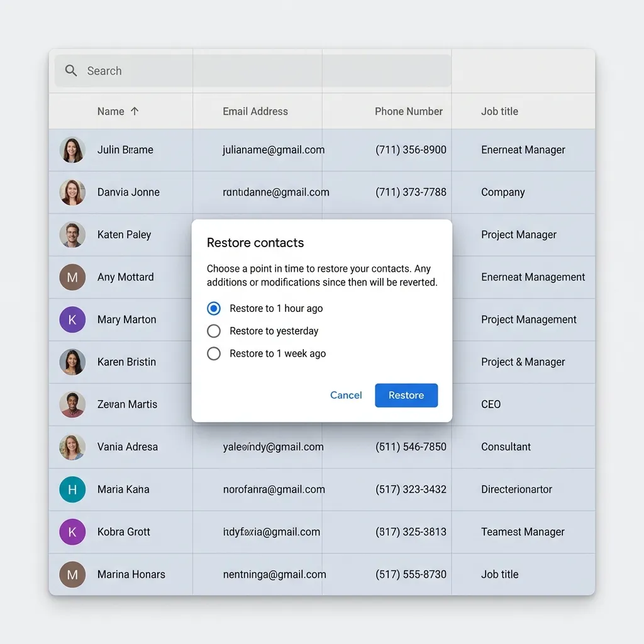Sort by Phone Number column header
Screen dimensions: 644x644
click(409, 111)
